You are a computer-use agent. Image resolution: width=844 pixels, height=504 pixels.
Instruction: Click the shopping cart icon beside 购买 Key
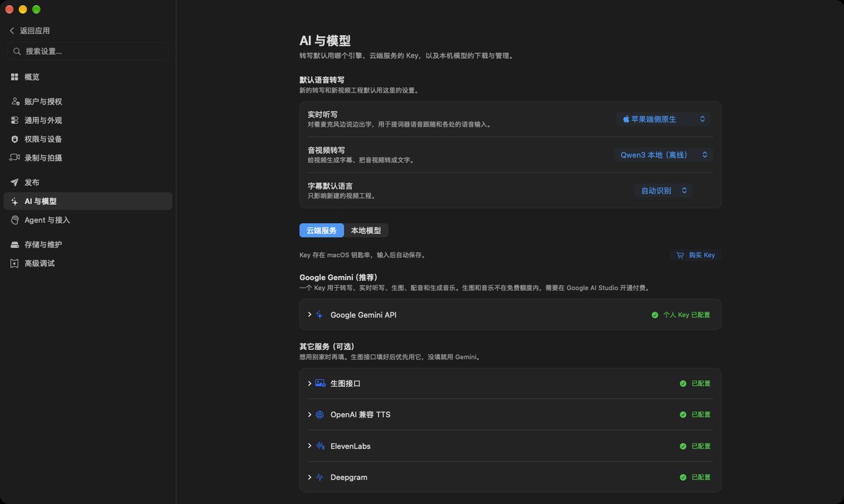point(680,255)
